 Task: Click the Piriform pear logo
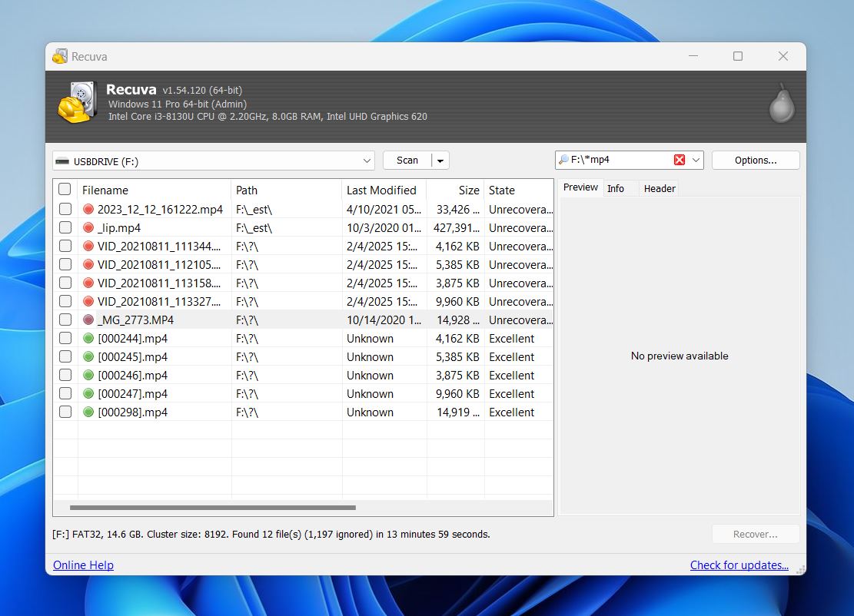point(782,103)
